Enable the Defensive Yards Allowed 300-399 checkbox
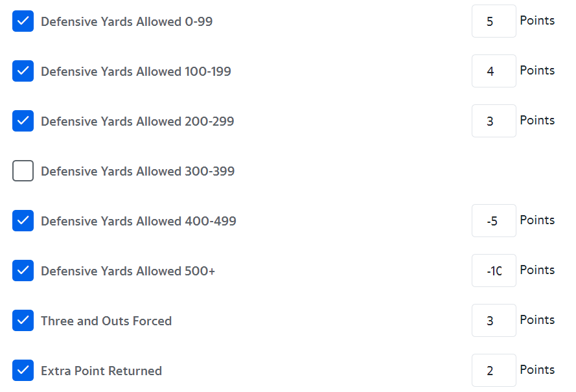The image size is (576, 392). click(23, 171)
